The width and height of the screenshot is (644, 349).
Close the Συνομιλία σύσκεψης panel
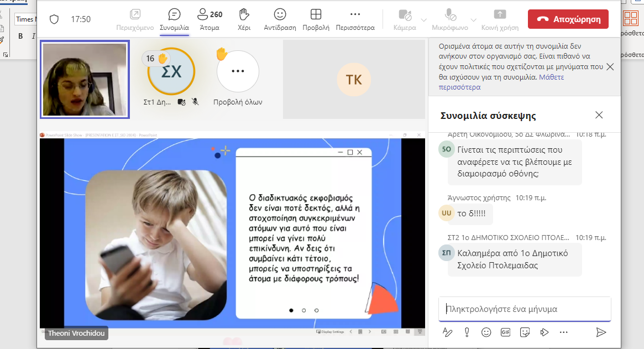(599, 115)
